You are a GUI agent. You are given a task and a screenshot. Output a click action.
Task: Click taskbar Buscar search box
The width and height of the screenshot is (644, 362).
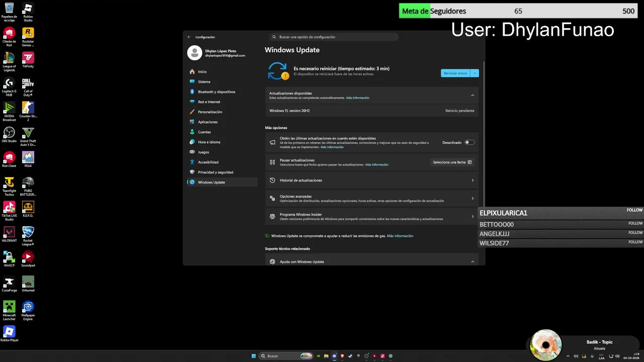[x=287, y=356]
